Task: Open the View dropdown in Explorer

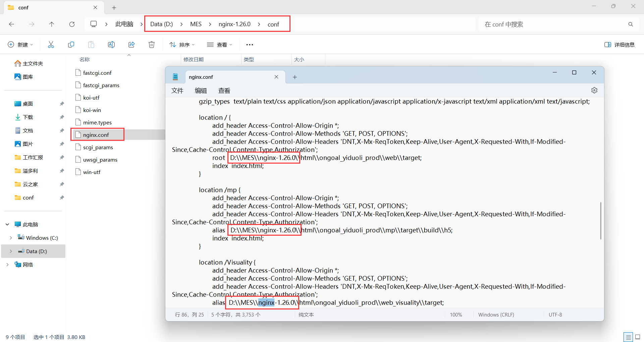Action: tap(219, 45)
